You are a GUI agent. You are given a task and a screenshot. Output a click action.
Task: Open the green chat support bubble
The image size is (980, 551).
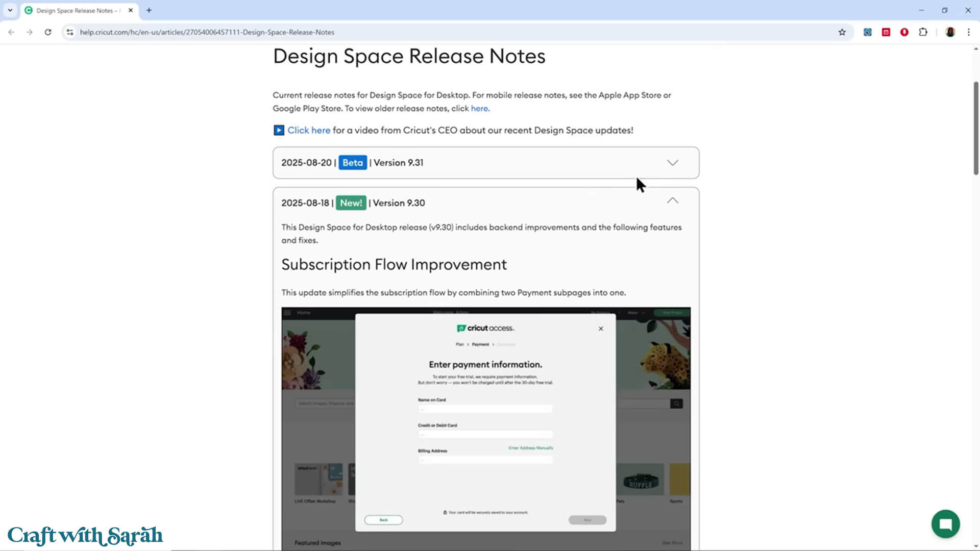pyautogui.click(x=945, y=524)
